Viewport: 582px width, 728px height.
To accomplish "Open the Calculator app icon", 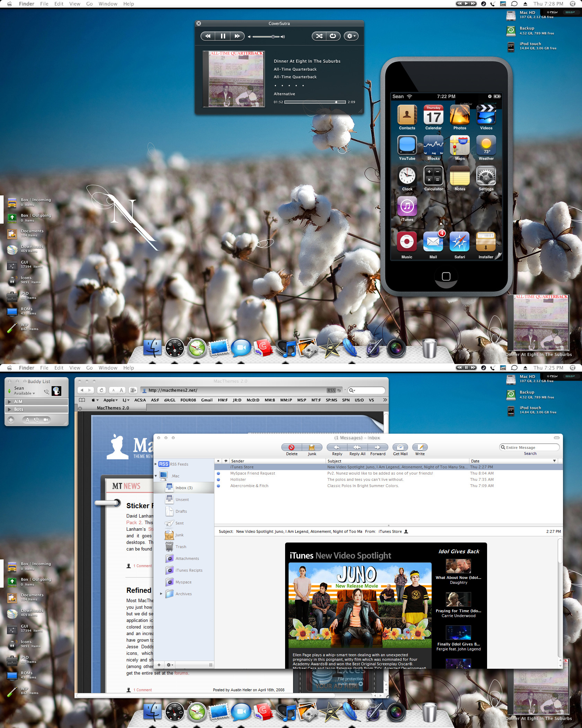I will tap(433, 176).
